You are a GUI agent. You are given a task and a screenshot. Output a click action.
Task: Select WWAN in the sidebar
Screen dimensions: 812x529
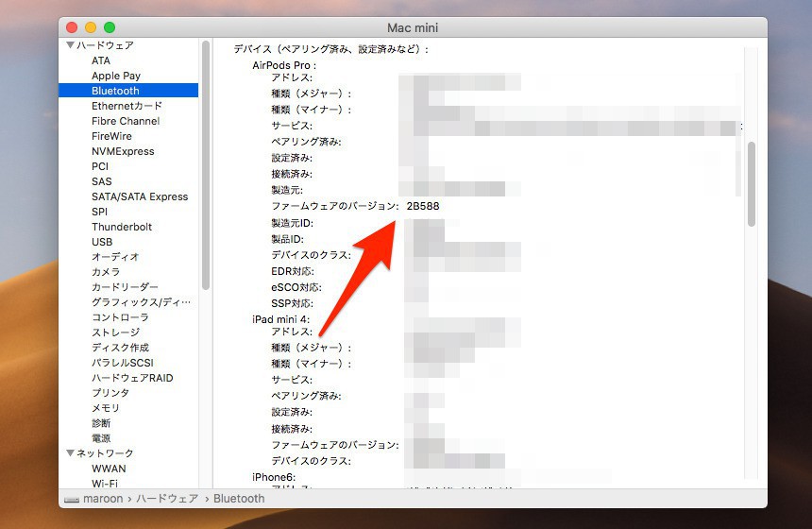(109, 469)
